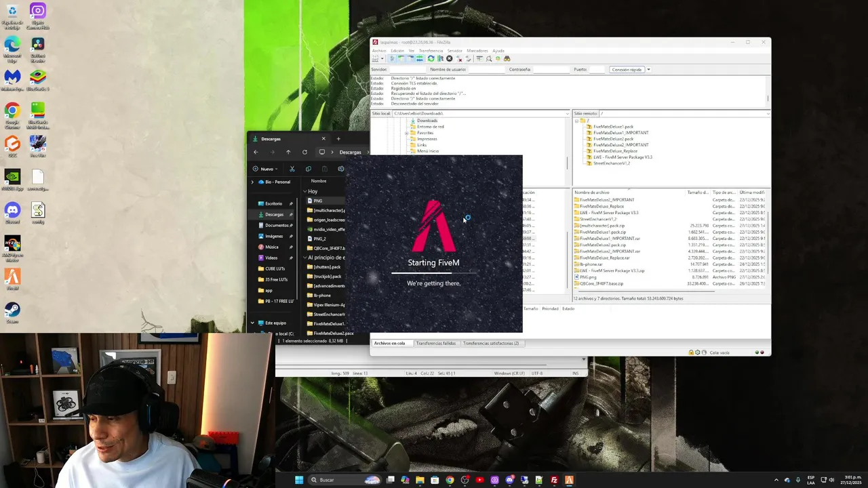Click binoculars file search icon in FileZilla
This screenshot has height=488, width=868.
(x=507, y=58)
